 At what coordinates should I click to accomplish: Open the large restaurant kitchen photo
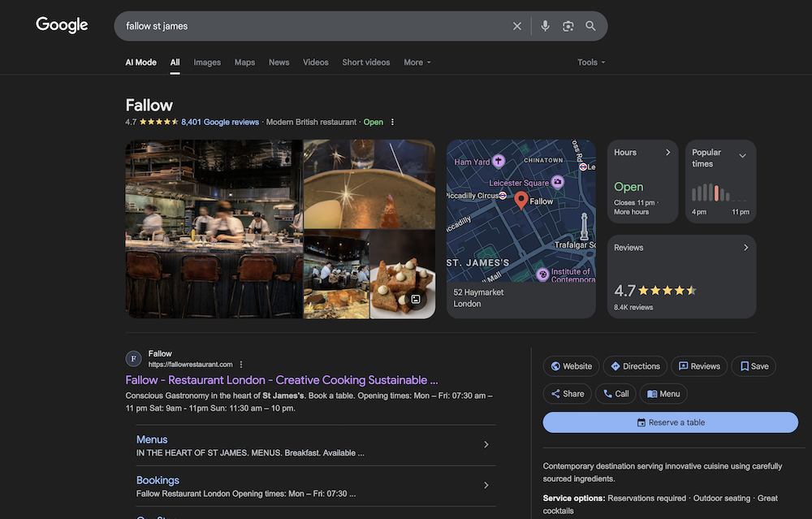[x=214, y=229]
